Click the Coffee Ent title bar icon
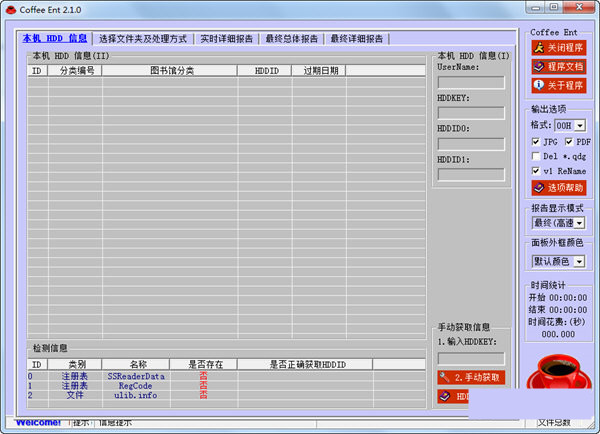This screenshot has width=600, height=434. (x=10, y=9)
